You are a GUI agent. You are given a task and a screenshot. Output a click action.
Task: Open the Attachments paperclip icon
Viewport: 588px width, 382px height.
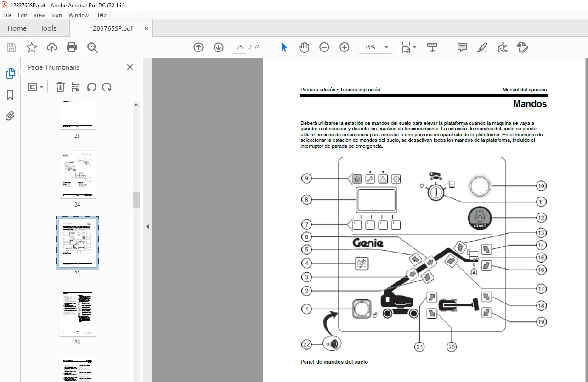10,116
